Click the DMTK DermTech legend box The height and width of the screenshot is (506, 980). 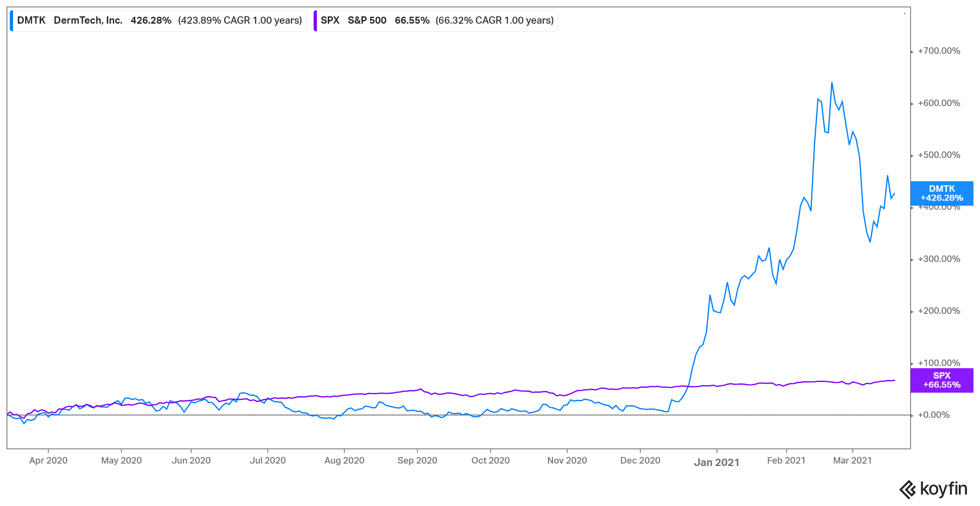(158, 20)
